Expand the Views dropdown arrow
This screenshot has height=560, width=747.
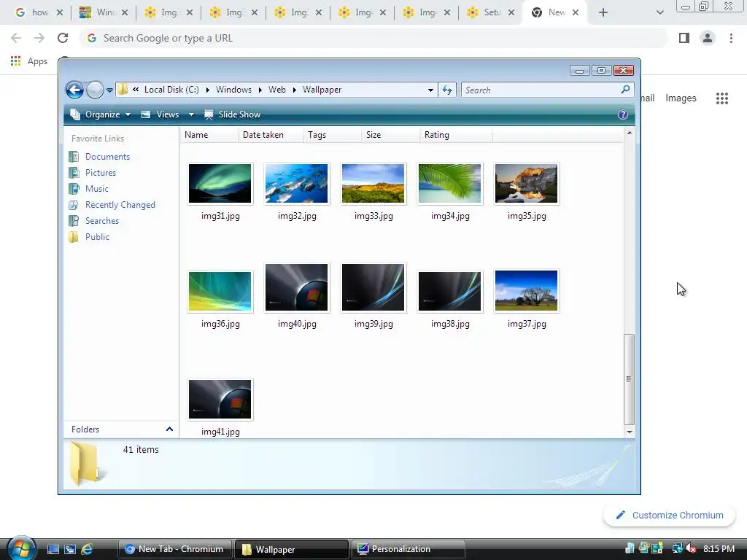point(192,114)
